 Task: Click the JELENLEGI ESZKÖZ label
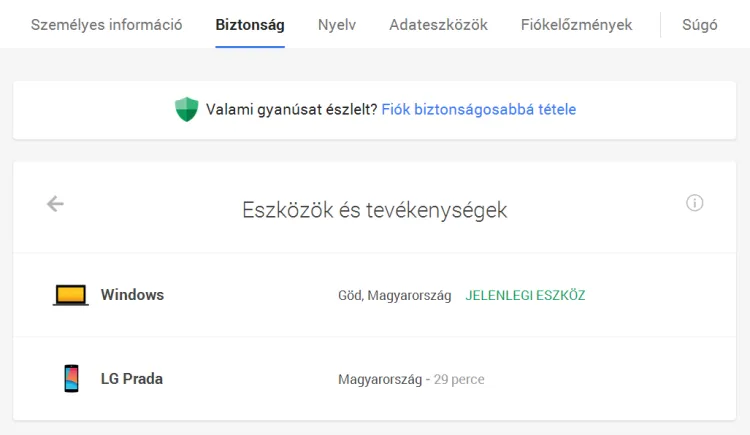point(525,296)
